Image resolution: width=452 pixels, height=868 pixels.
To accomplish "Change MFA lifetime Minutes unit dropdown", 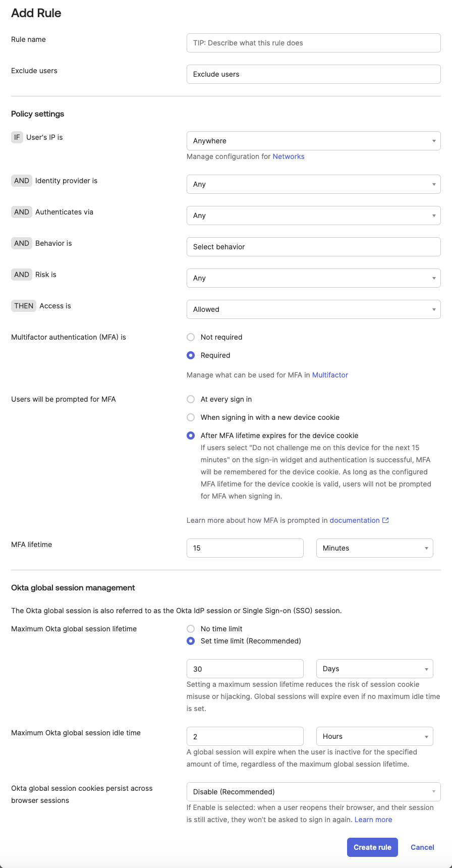I will (x=374, y=548).
